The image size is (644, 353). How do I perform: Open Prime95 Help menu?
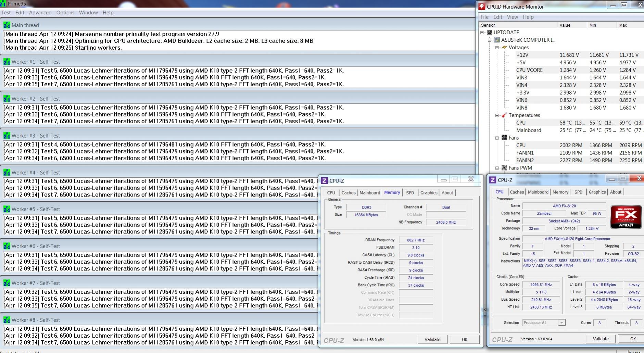click(x=108, y=13)
